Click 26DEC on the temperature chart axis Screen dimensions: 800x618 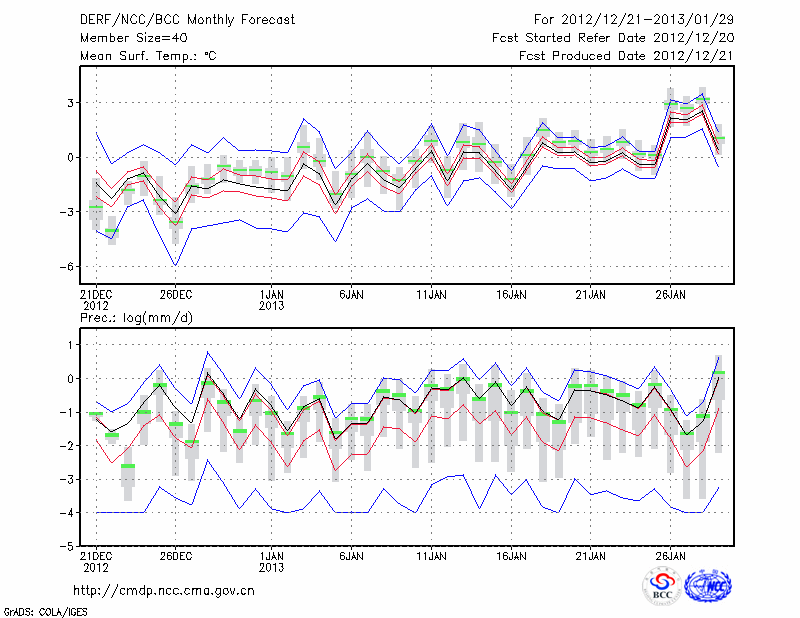(x=175, y=295)
